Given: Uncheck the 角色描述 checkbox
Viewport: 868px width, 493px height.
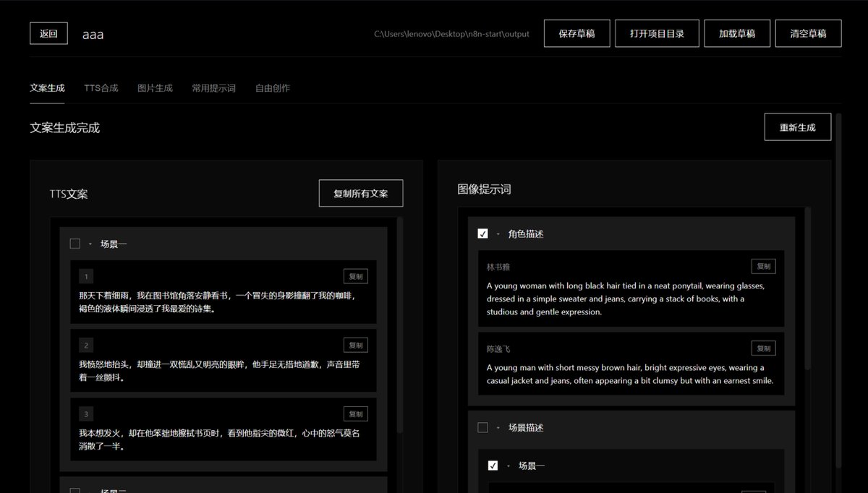Looking at the screenshot, I should click(483, 233).
